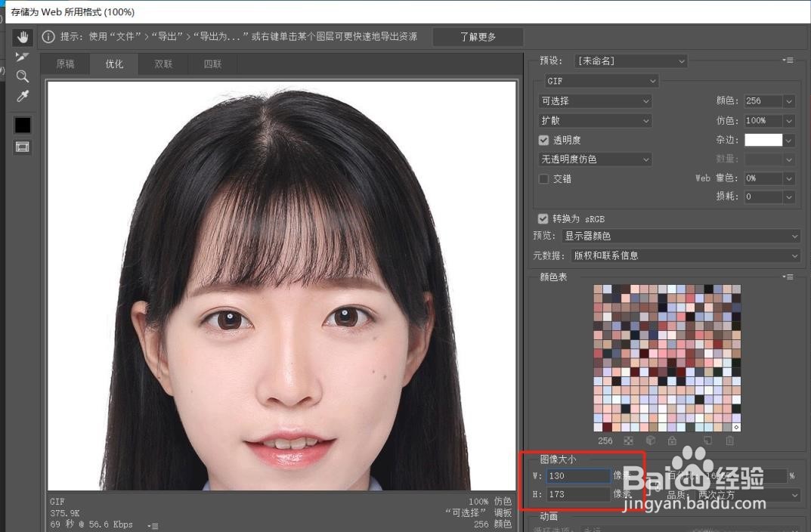Switch to the 原稿 tab

pyautogui.click(x=65, y=64)
